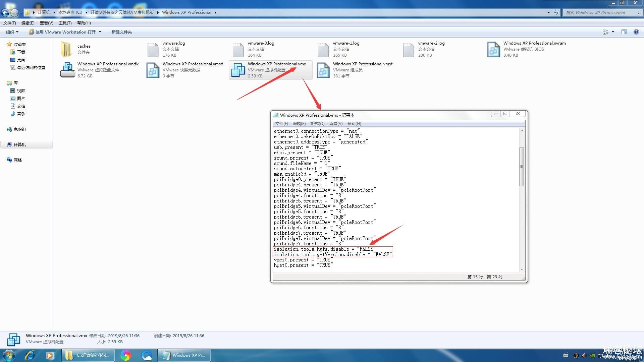Click the refresh button beside address bar

pos(556,13)
